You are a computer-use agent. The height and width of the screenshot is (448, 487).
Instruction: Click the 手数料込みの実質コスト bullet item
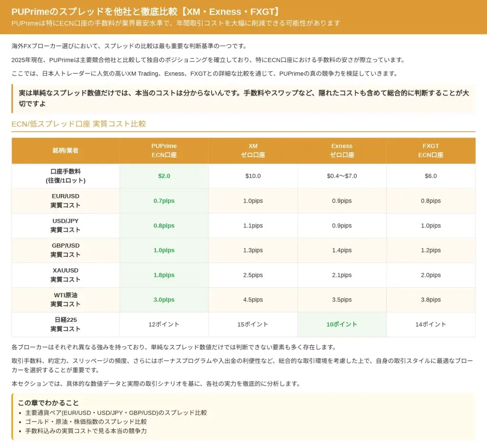86,431
